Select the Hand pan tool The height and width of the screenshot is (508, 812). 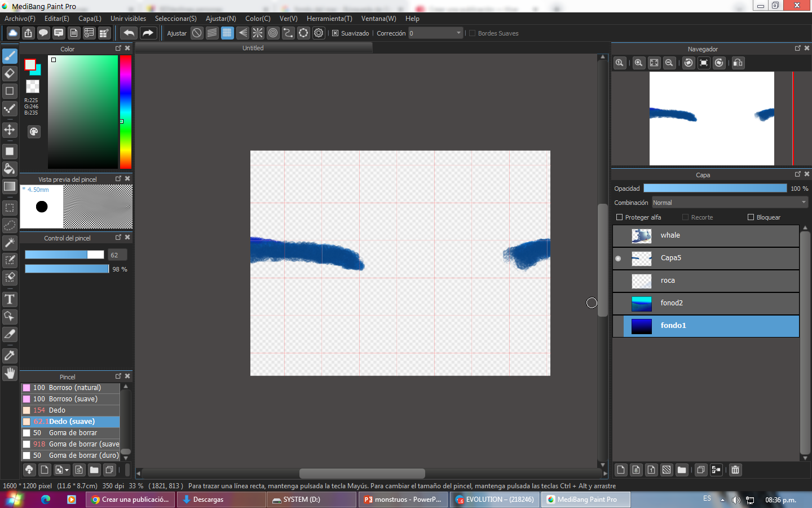pyautogui.click(x=10, y=373)
